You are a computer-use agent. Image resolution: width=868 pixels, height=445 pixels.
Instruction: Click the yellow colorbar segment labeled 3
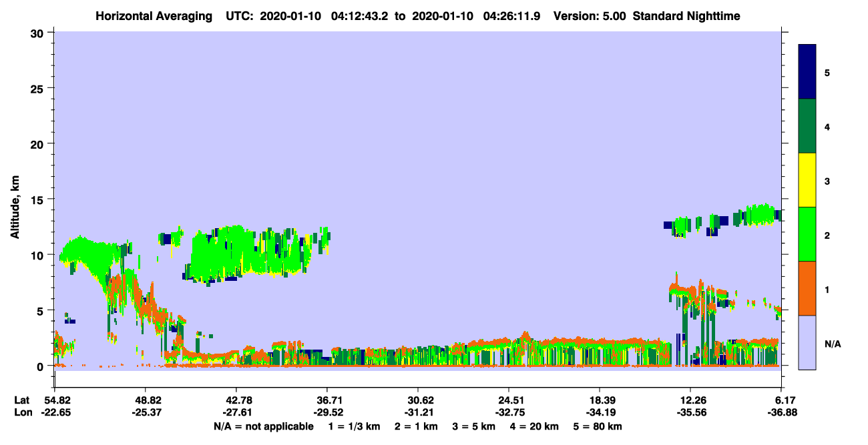pyautogui.click(x=807, y=180)
